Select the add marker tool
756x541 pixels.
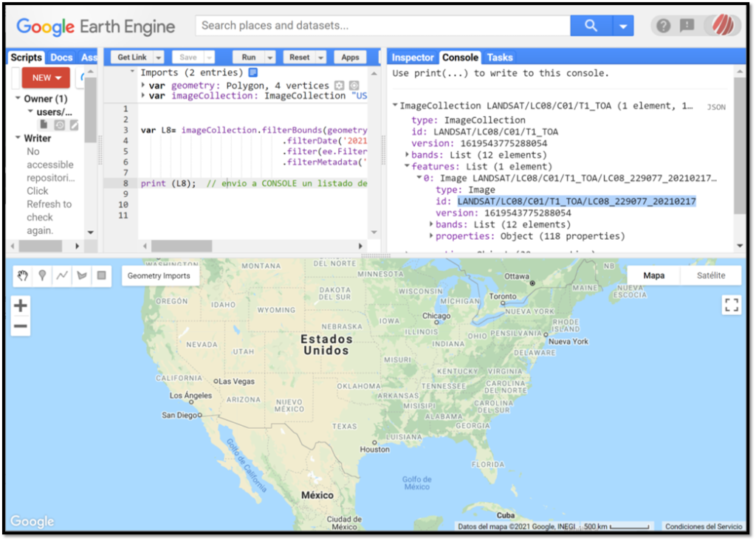tap(42, 276)
